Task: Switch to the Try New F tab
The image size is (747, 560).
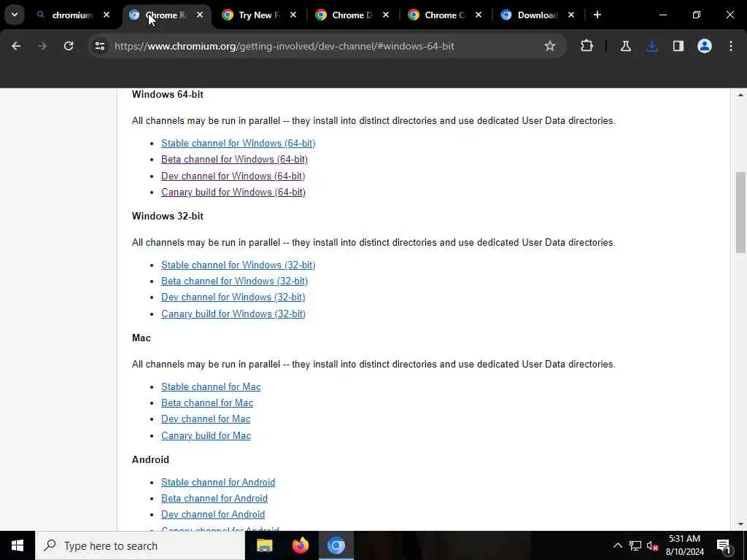Action: click(258, 15)
